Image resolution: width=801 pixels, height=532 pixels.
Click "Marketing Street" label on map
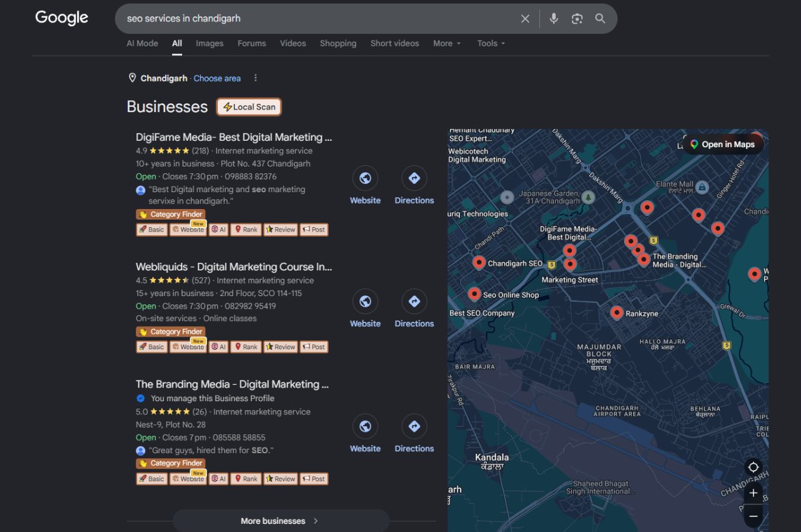coord(570,280)
